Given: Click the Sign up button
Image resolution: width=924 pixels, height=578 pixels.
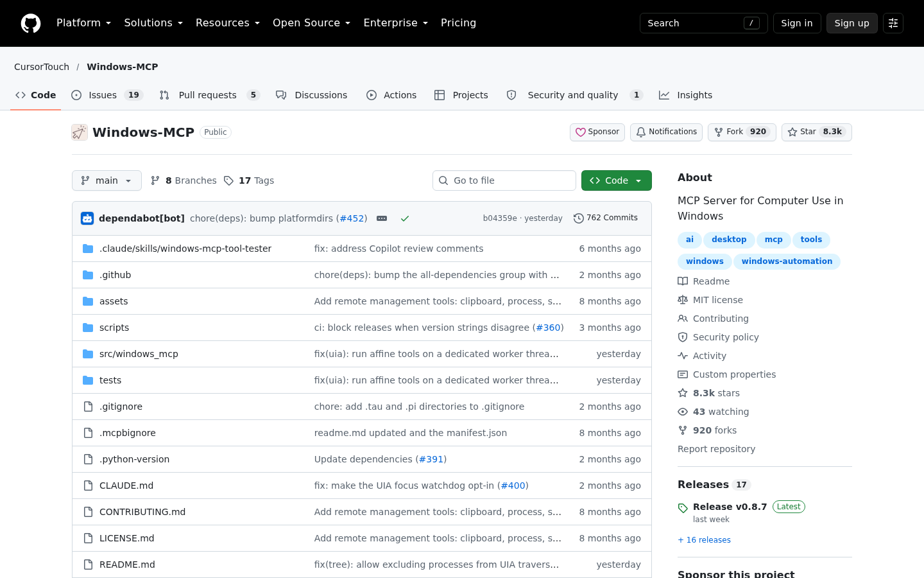Looking at the screenshot, I should coord(852,23).
